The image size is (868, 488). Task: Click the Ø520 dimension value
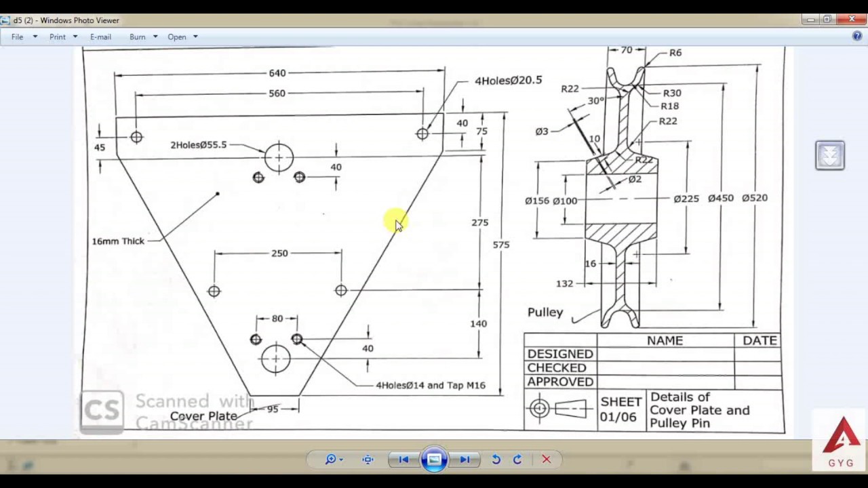pos(755,198)
